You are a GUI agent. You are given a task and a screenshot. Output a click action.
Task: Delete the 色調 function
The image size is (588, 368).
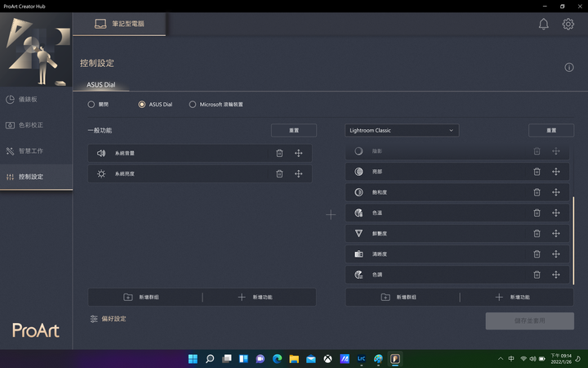tap(537, 275)
